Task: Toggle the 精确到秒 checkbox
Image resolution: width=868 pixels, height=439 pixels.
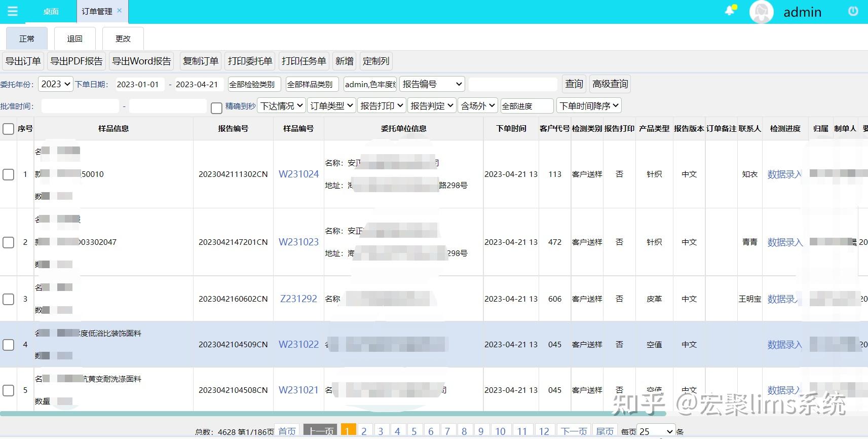Action: point(216,108)
